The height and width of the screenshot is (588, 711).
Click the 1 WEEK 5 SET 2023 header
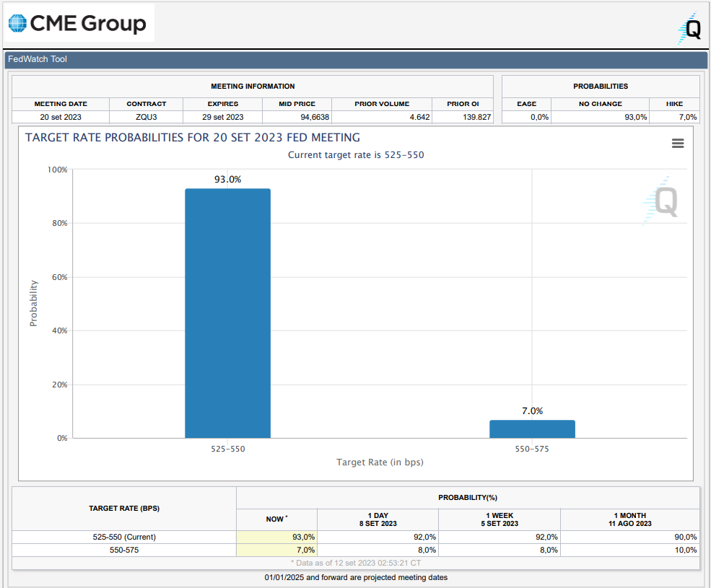[500, 519]
